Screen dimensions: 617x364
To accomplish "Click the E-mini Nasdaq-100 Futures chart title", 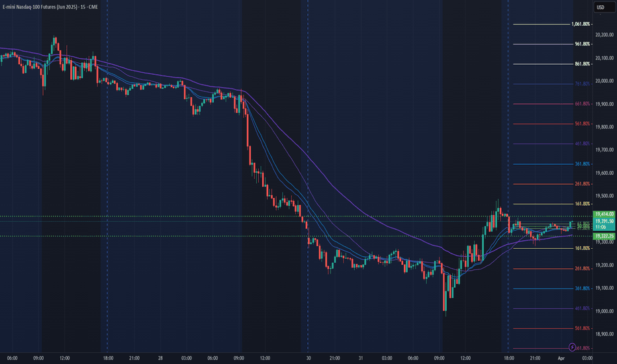I will click(x=50, y=7).
